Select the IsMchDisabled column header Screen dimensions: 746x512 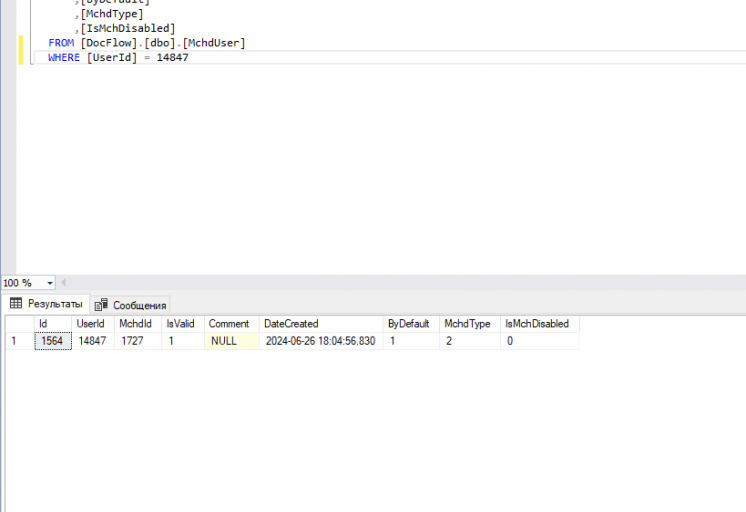coord(540,324)
